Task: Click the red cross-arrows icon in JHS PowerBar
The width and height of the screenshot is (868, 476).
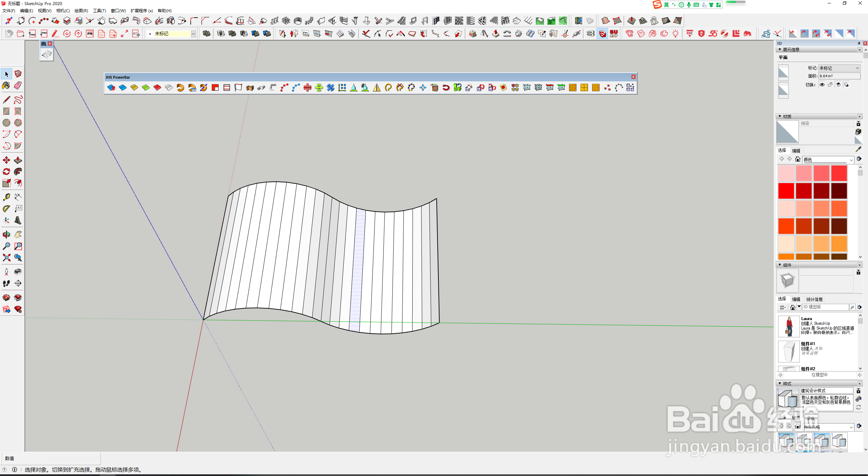Action: point(307,88)
